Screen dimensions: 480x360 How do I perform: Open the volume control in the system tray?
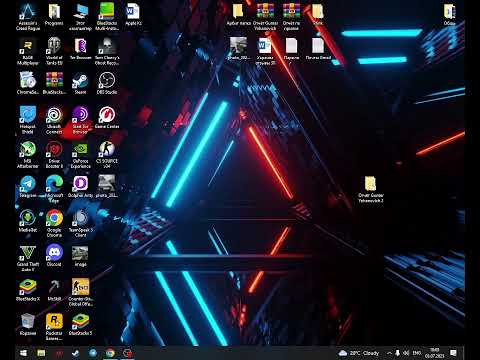(406, 353)
